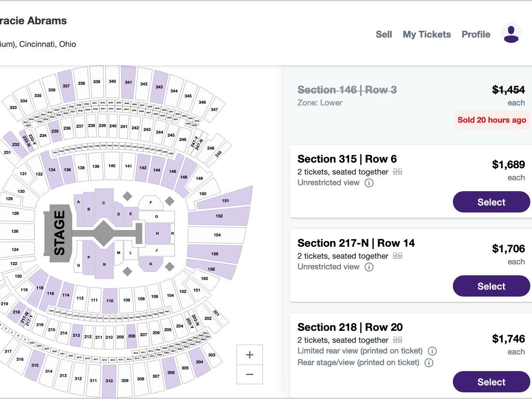This screenshot has width=532, height=399.
Task: Click info icon next to Limited rear view
Action: [432, 351]
